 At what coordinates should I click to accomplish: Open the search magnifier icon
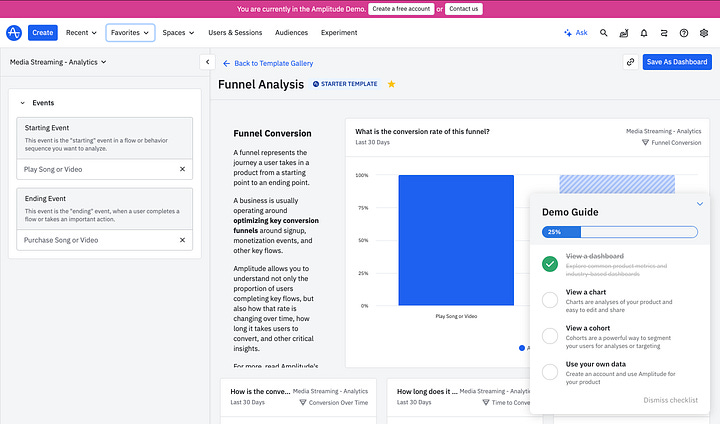tap(603, 33)
